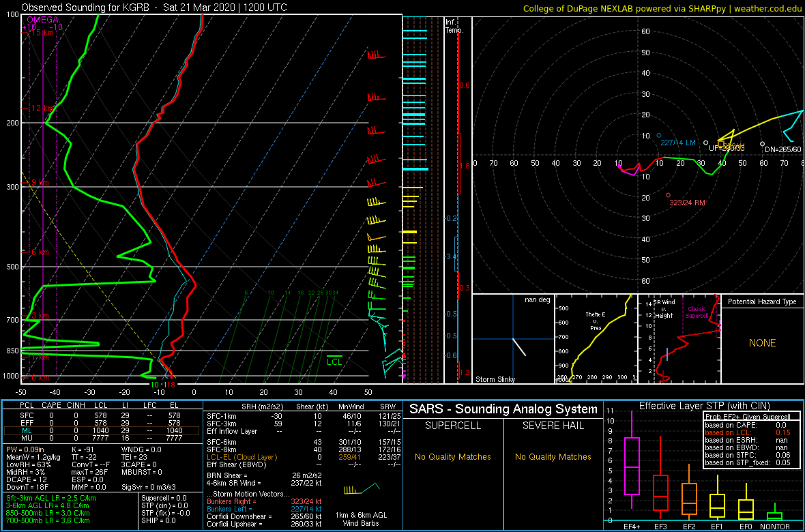Click the red EF3 box plot
Image resolution: width=805 pixels, height=532 pixels.
661,478
